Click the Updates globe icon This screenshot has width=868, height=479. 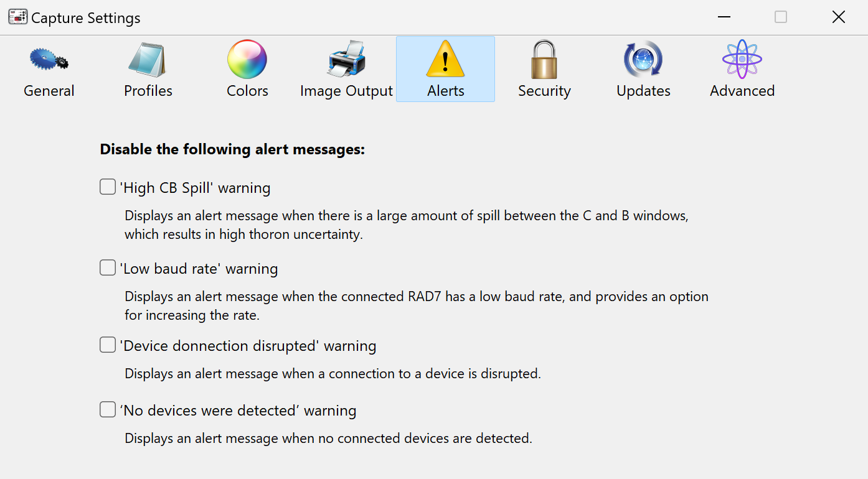point(643,60)
